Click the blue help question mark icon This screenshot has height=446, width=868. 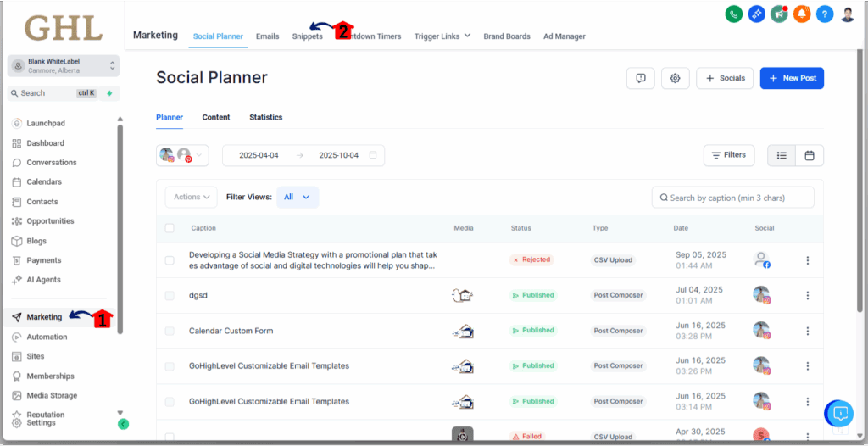(824, 14)
